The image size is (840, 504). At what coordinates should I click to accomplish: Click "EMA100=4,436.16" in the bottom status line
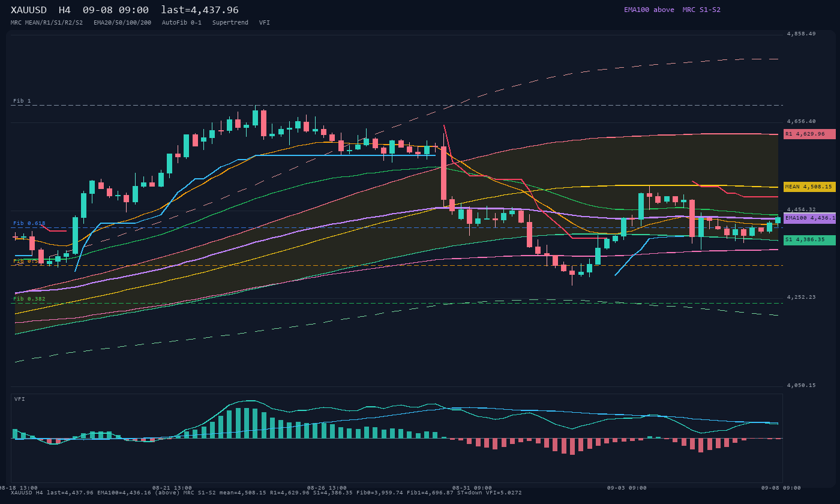(x=125, y=493)
